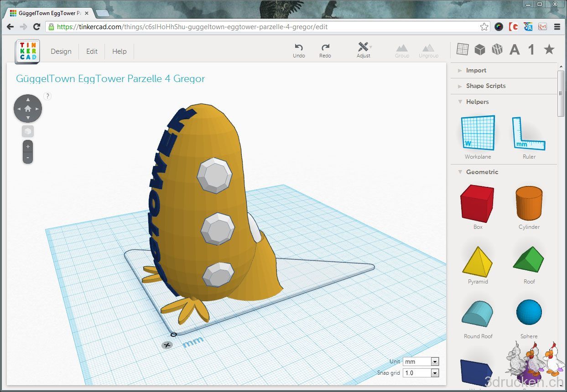Image resolution: width=567 pixels, height=392 pixels.
Task: Open the Design menu
Action: (x=61, y=52)
